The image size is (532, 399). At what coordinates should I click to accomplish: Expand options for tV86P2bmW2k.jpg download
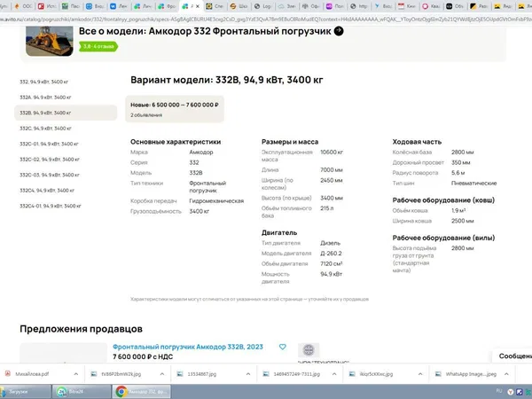click(x=162, y=374)
